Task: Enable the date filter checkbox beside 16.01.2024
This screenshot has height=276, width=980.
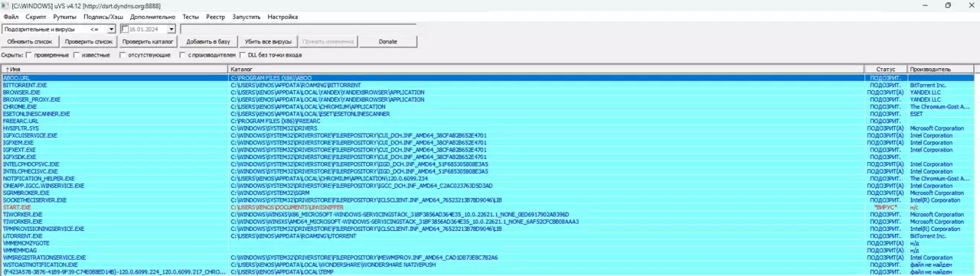Action: (125, 29)
